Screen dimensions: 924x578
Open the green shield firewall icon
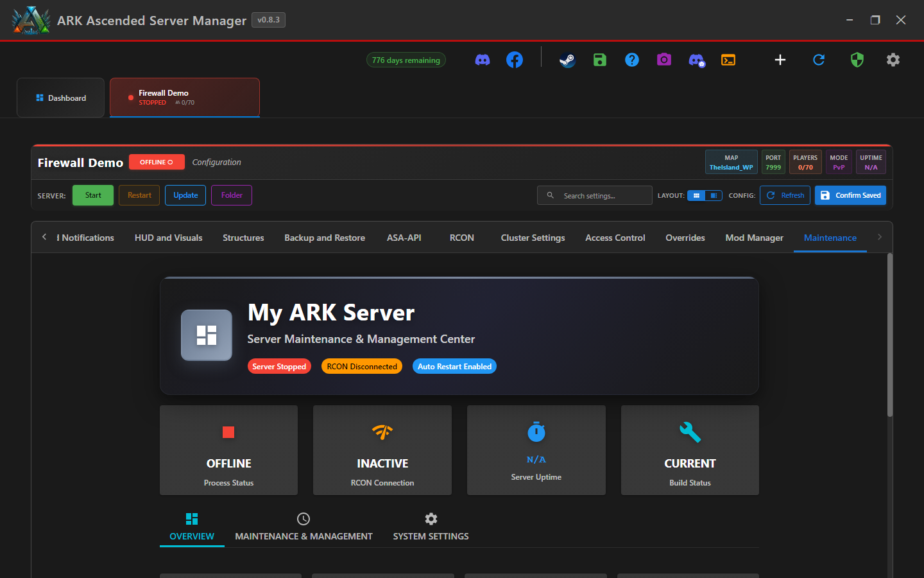click(857, 60)
